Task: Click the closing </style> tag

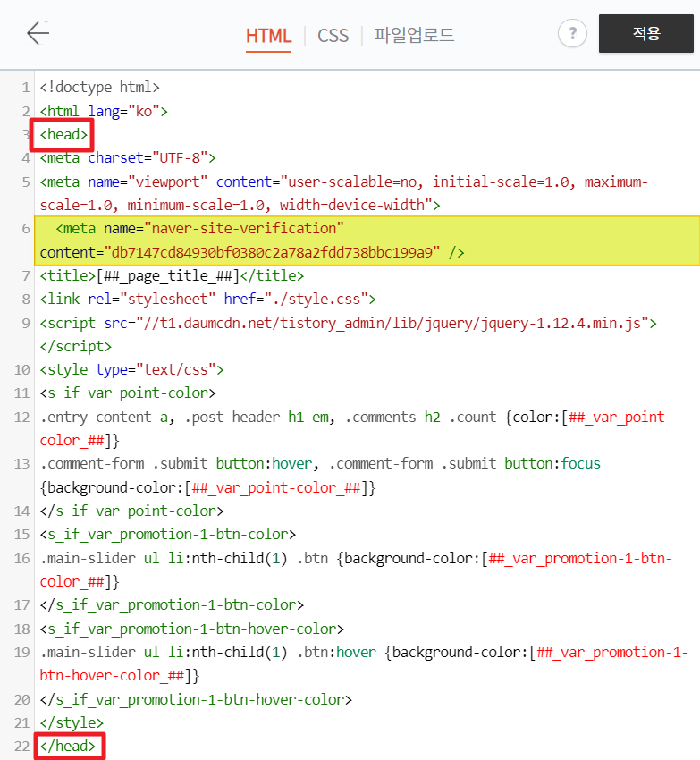Action: pyautogui.click(x=72, y=722)
